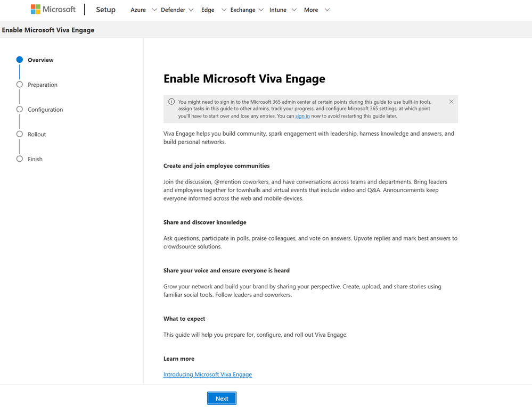Expand the Exchange chevron
Viewport: 532px width, 407px height.
[x=261, y=10]
